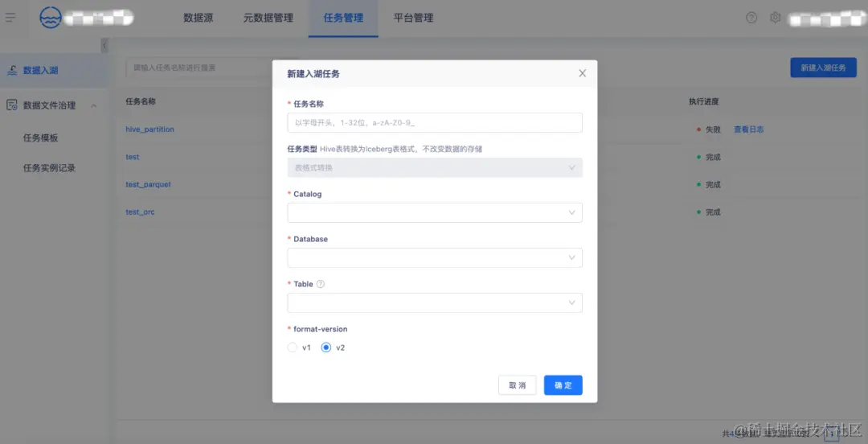Screen dimensions: 868x444
Task: Open 任务实例记录 in the sidebar
Action: pos(49,168)
